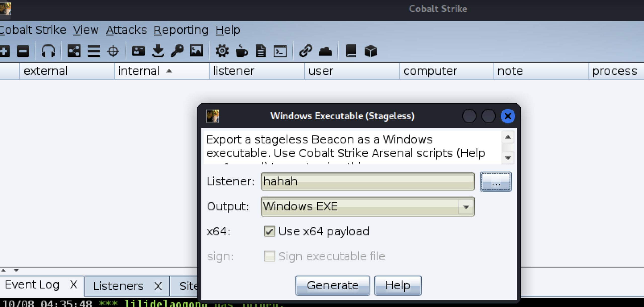The image size is (644, 307).
Task: Open the Help menu in menu bar
Action: 228,30
